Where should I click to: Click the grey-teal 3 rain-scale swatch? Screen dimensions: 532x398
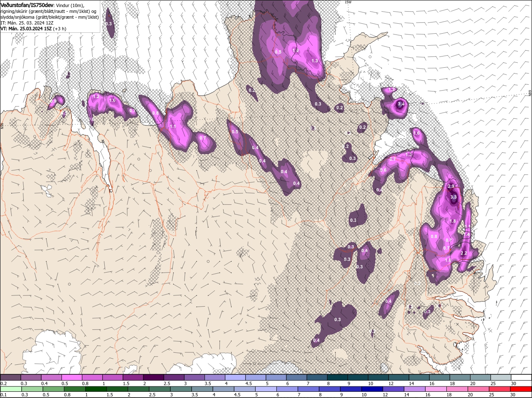point(181,389)
